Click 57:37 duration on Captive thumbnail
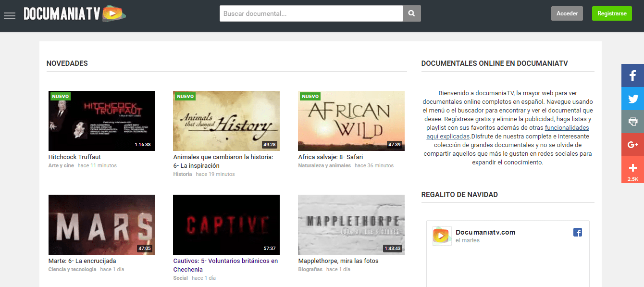Image resolution: width=644 pixels, height=287 pixels. tap(270, 249)
